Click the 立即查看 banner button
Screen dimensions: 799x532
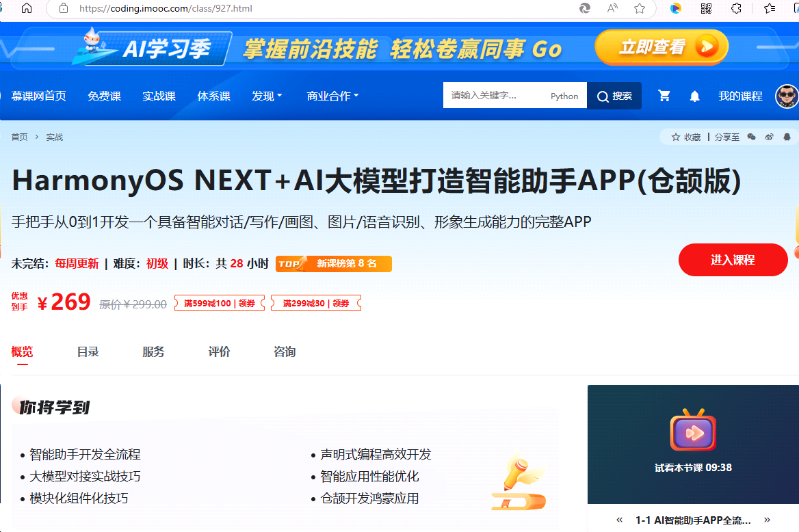[x=662, y=47]
